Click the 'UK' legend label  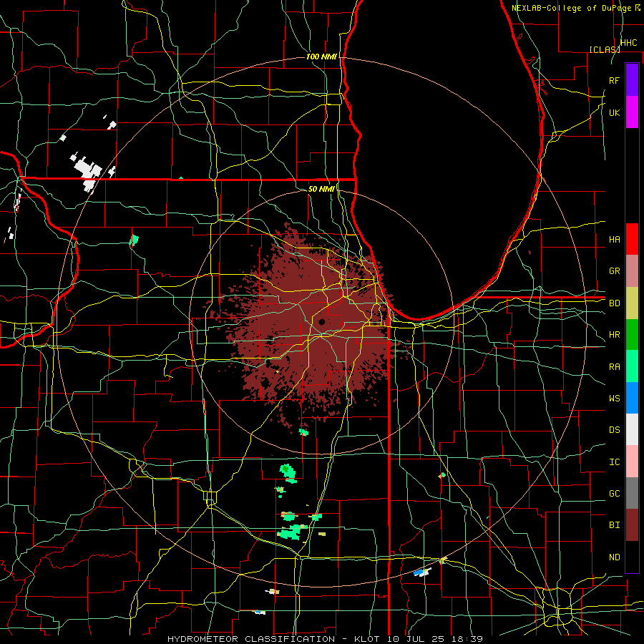[614, 112]
